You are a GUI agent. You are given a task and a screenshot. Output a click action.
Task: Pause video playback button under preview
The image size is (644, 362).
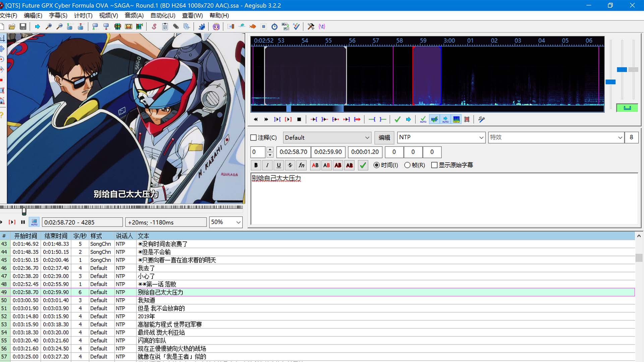tap(23, 222)
